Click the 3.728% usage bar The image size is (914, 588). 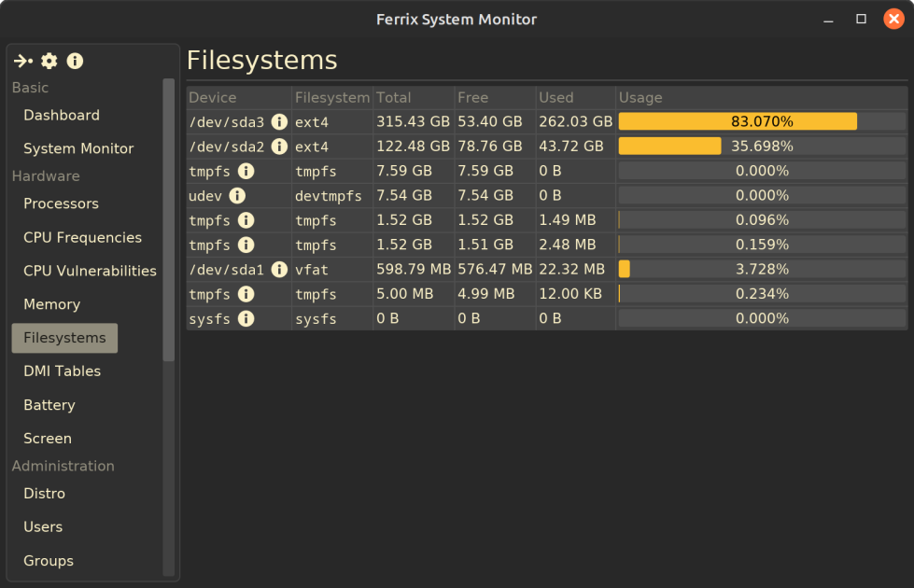pos(761,269)
